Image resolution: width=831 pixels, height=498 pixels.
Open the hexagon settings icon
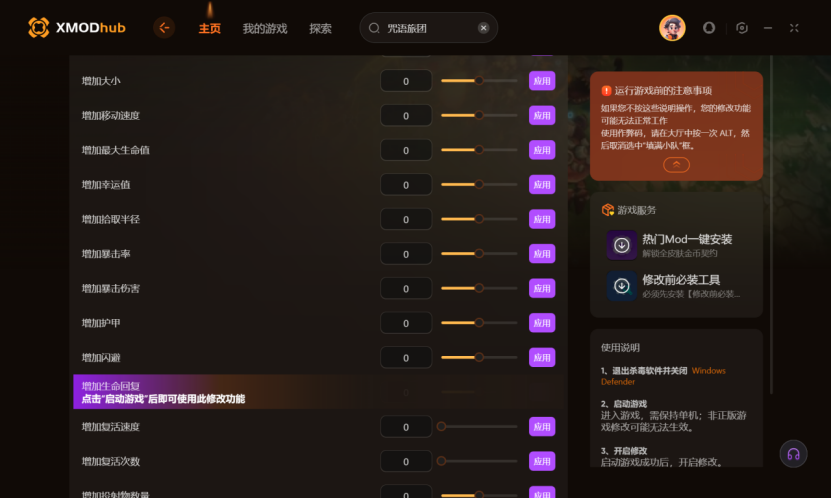(742, 28)
